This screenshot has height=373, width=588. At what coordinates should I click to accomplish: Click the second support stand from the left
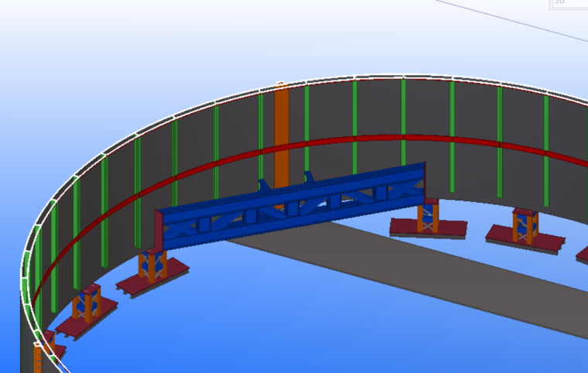(86, 303)
